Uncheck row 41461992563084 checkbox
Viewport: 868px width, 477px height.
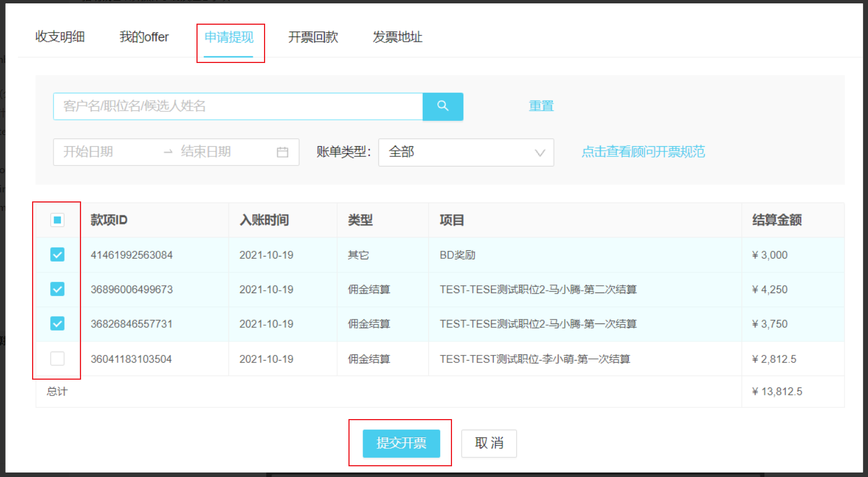coord(57,255)
